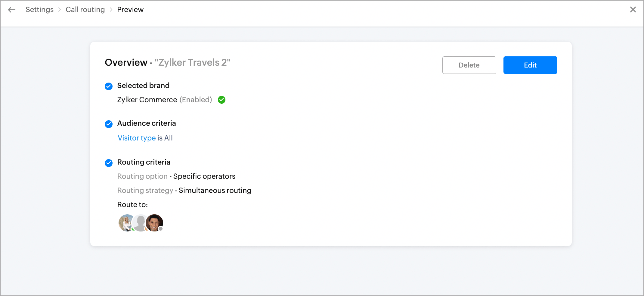Select the Preview breadcrumb item
The image size is (644, 296).
tap(130, 10)
